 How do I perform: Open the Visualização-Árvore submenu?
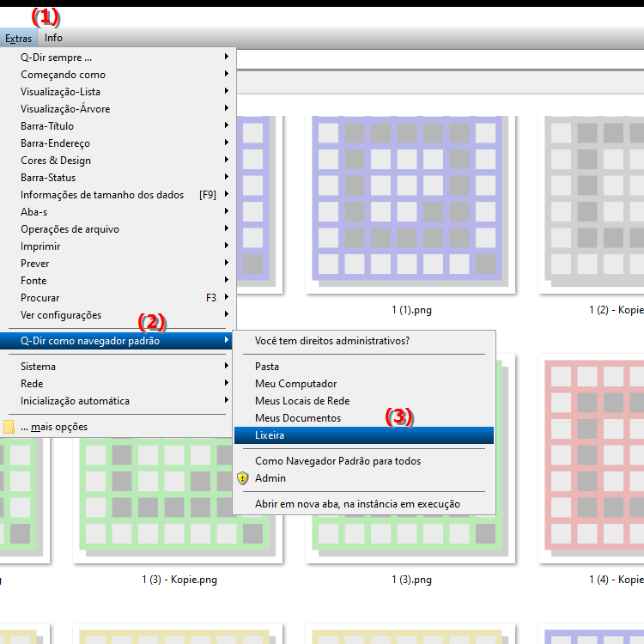click(x=118, y=109)
